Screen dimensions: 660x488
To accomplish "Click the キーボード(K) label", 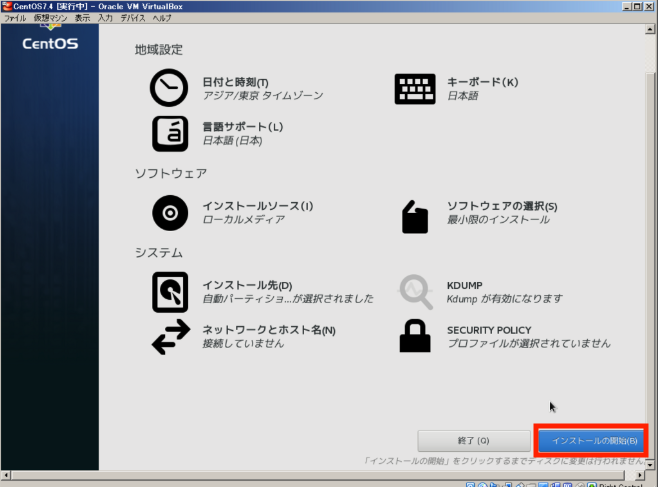I will coord(482,82).
